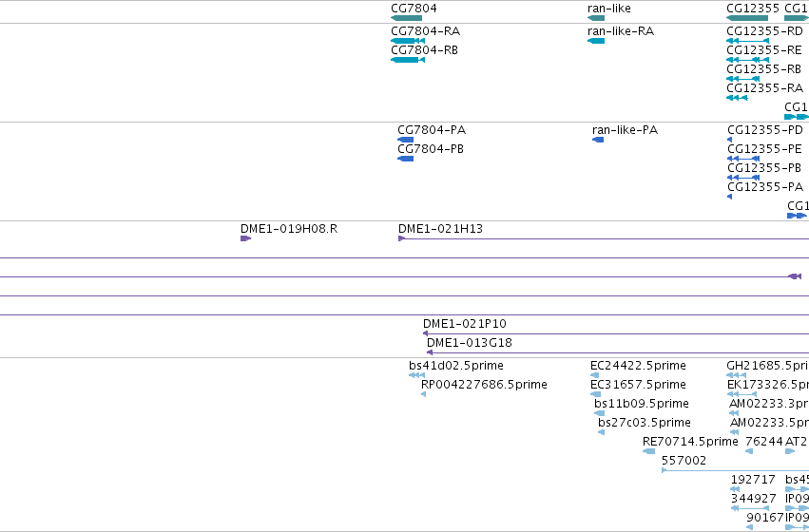Click the 90167 feature
Viewport: 809px width, 532px height.
750,527
